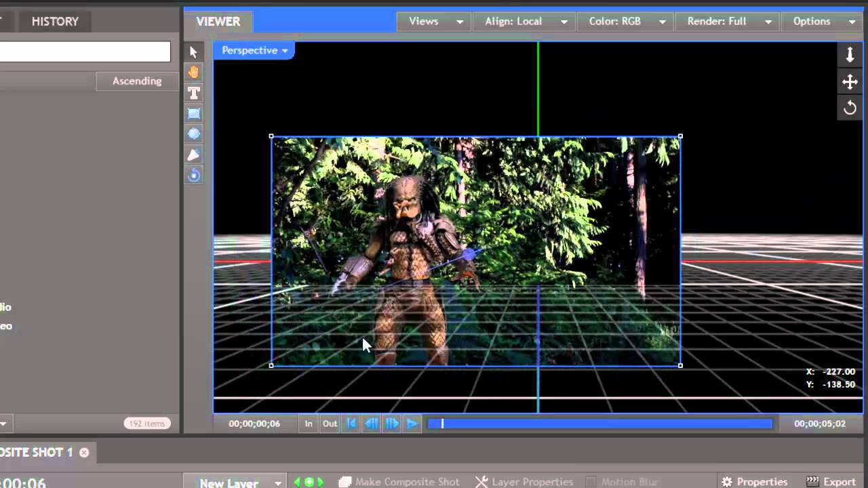Click bottom-left handle of layer bounds
Viewport: 868px width, 488px height.
pos(271,365)
